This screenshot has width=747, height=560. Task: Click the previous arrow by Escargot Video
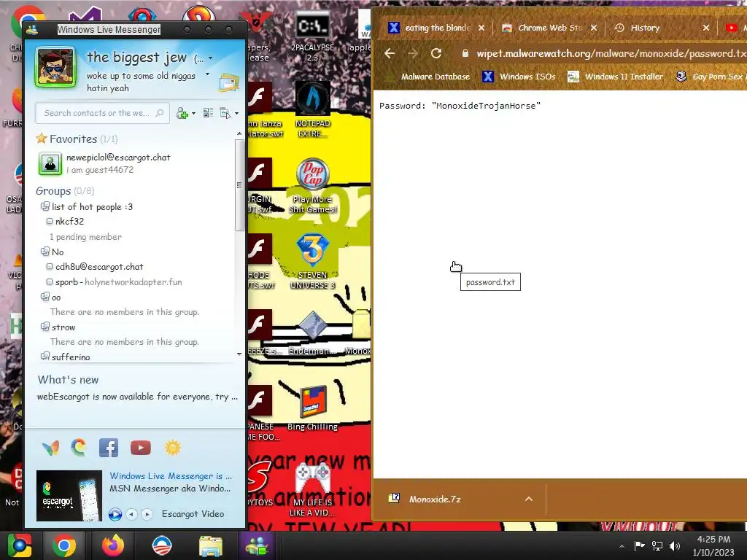(x=132, y=514)
